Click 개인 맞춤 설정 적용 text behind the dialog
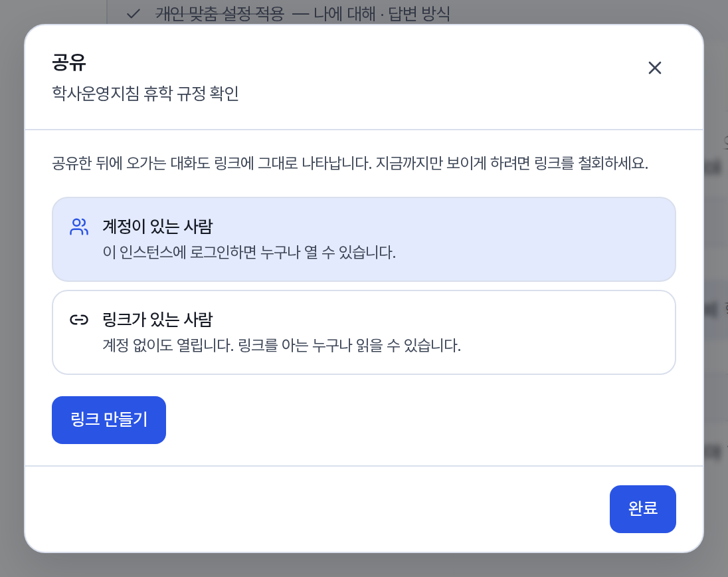 [219, 13]
